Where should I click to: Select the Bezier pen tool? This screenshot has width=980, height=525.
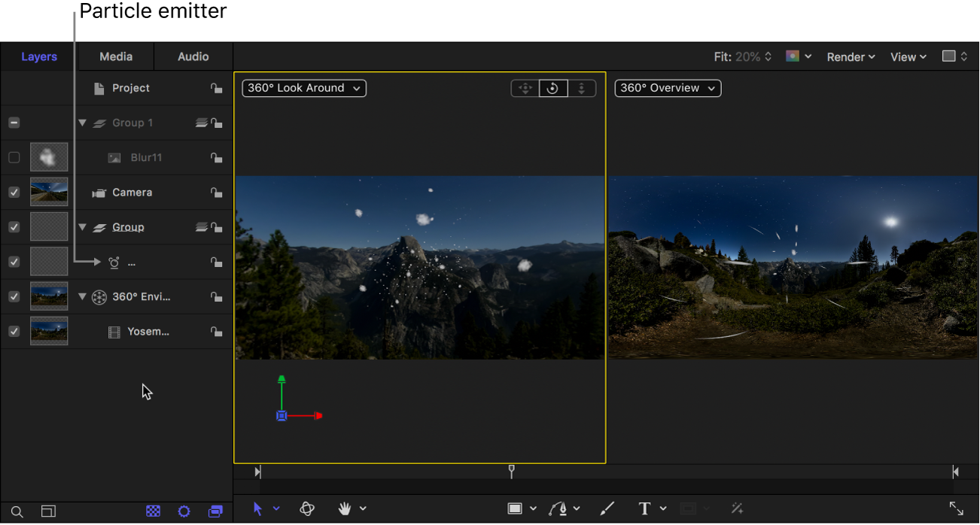click(560, 508)
